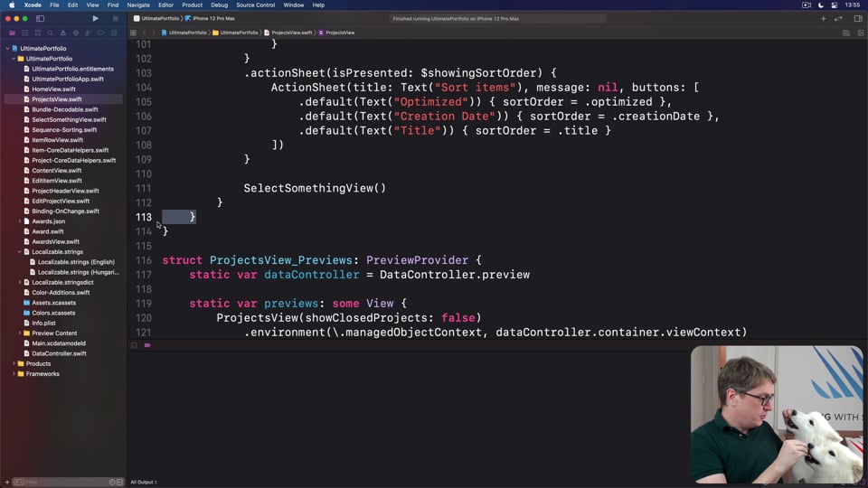This screenshot has width=868, height=488.
Task: Open the Test navigator icon
Action: pos(76,33)
